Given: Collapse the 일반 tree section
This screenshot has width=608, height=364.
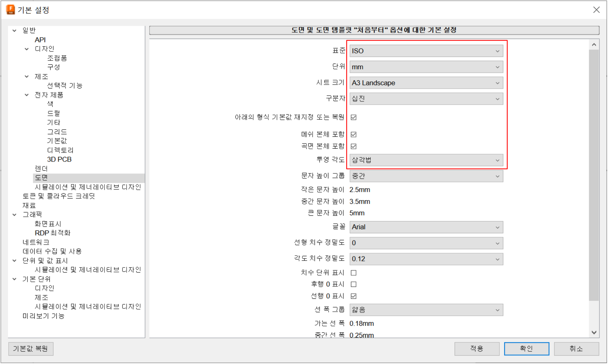Looking at the screenshot, I should tap(15, 30).
